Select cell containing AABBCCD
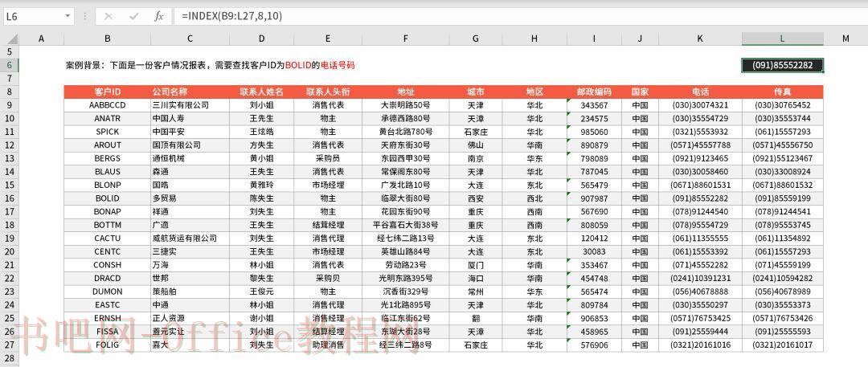 (x=108, y=105)
